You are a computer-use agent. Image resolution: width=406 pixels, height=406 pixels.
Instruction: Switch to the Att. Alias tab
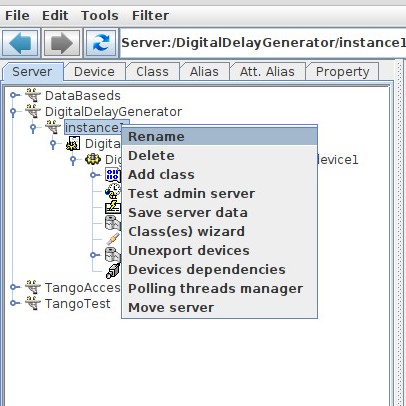pos(267,72)
